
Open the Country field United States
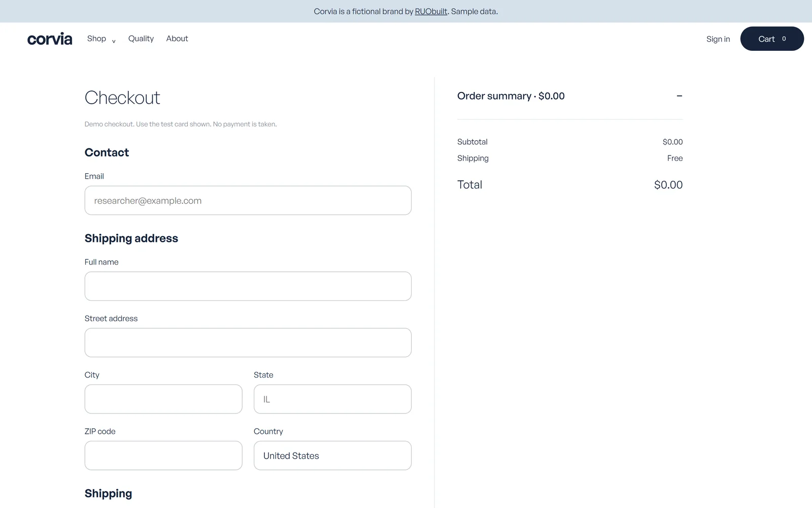(332, 456)
